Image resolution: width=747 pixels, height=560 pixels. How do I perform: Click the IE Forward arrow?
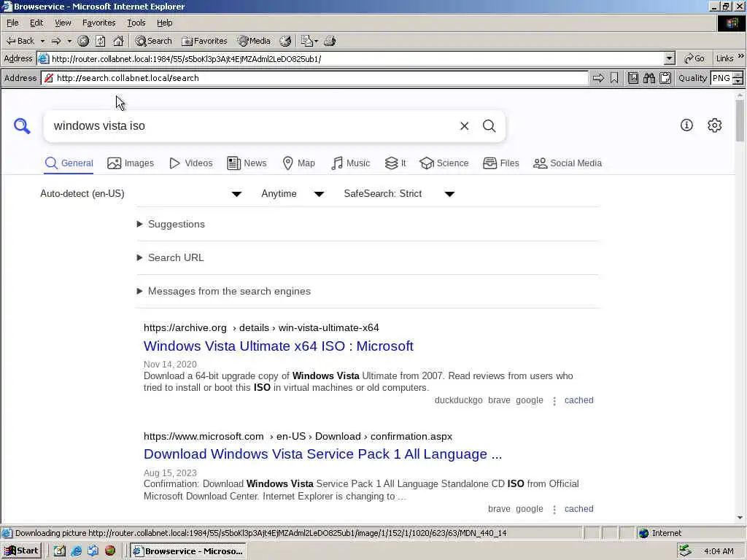[56, 41]
